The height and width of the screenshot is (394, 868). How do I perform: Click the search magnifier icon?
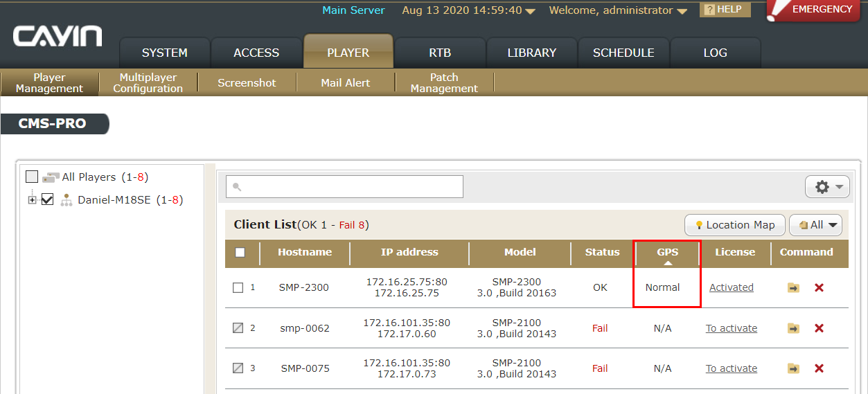[237, 187]
